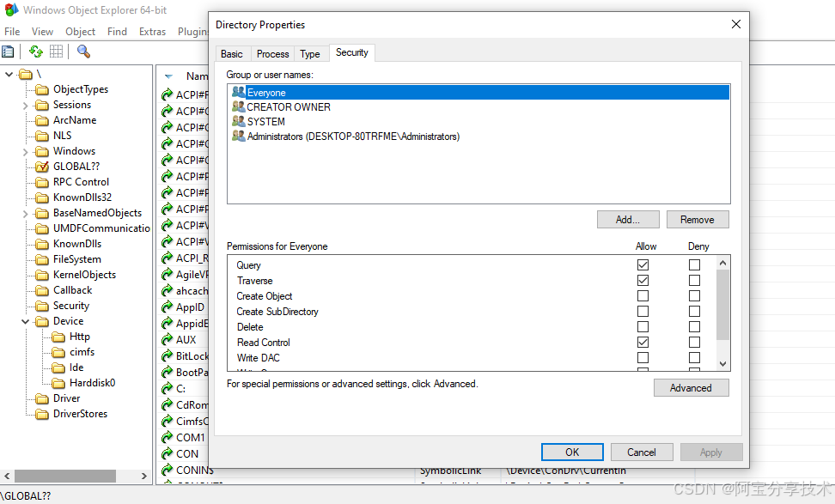Toggle Deny checkbox for Query

(694, 264)
